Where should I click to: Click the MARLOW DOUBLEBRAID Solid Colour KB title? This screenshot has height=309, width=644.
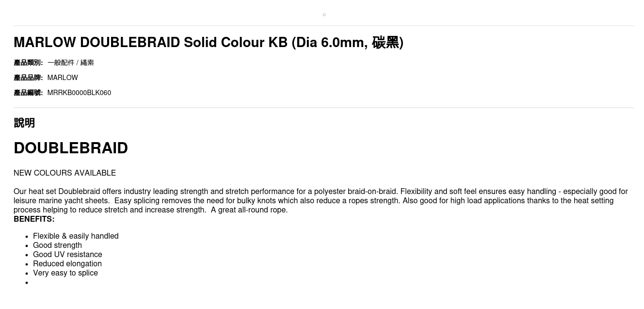tap(209, 43)
